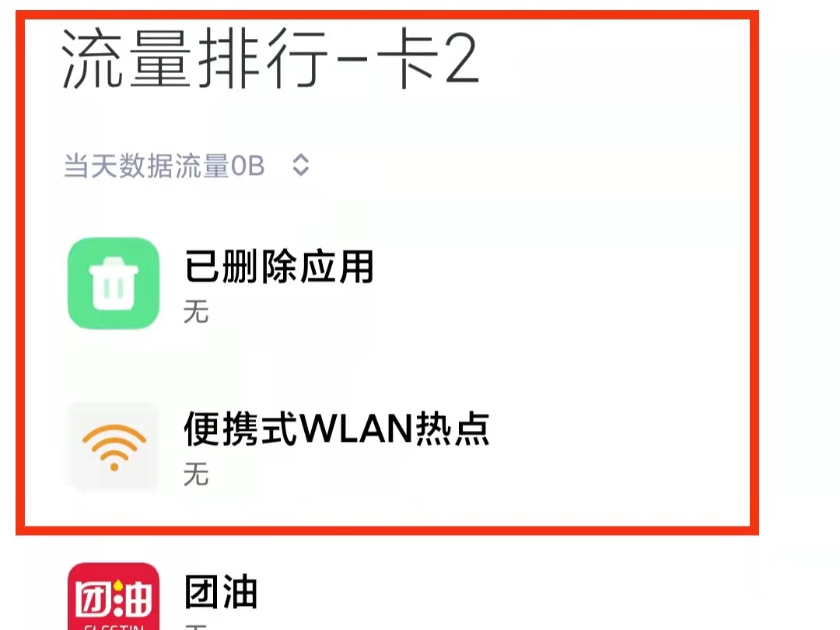Tap the 当天数据流量 label text

[147, 165]
